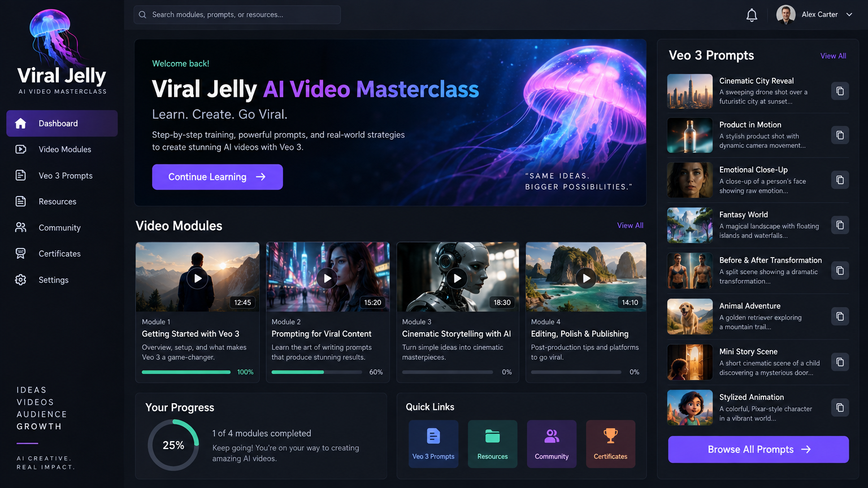
Task: Copy the Cinematic City Reveal prompt
Action: (x=840, y=91)
